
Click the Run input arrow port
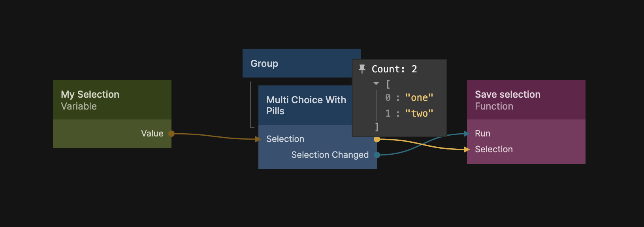[467, 134]
